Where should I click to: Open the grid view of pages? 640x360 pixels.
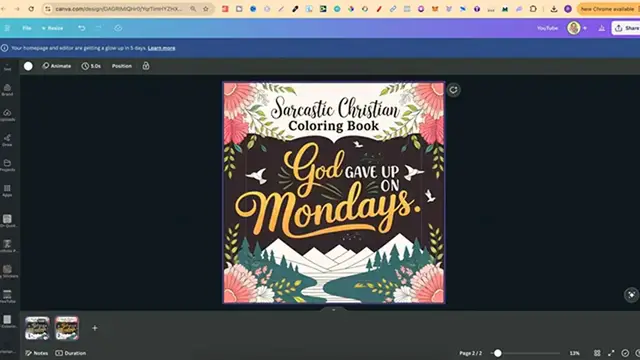click(x=597, y=353)
